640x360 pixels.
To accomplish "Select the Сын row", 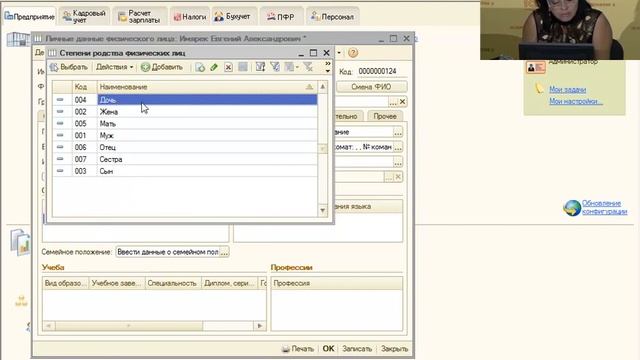I will tap(185, 171).
